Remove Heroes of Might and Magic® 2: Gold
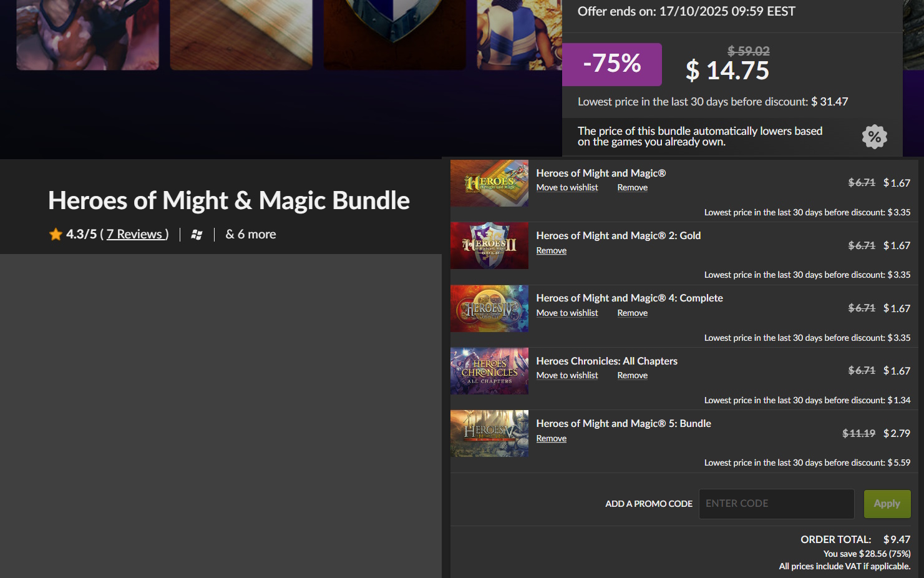 click(x=552, y=250)
